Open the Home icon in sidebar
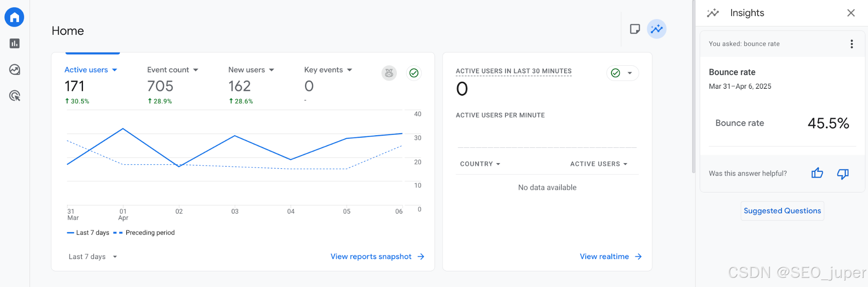 point(14,17)
